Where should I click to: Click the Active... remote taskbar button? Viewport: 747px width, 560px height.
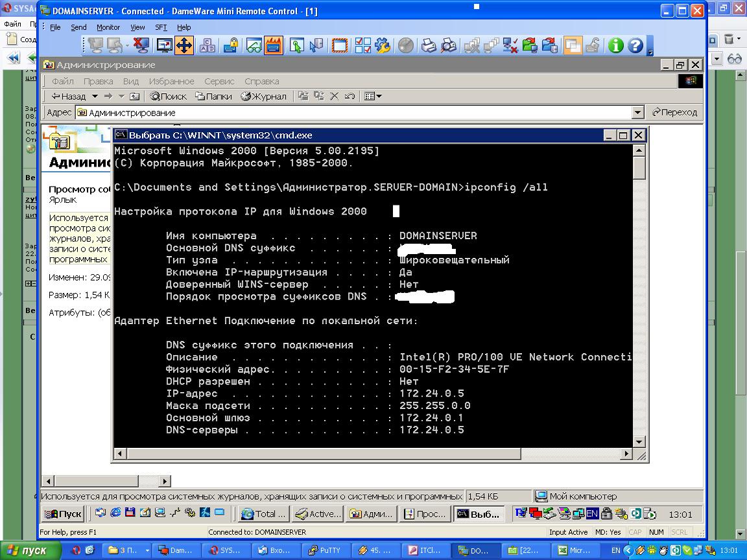pyautogui.click(x=318, y=514)
